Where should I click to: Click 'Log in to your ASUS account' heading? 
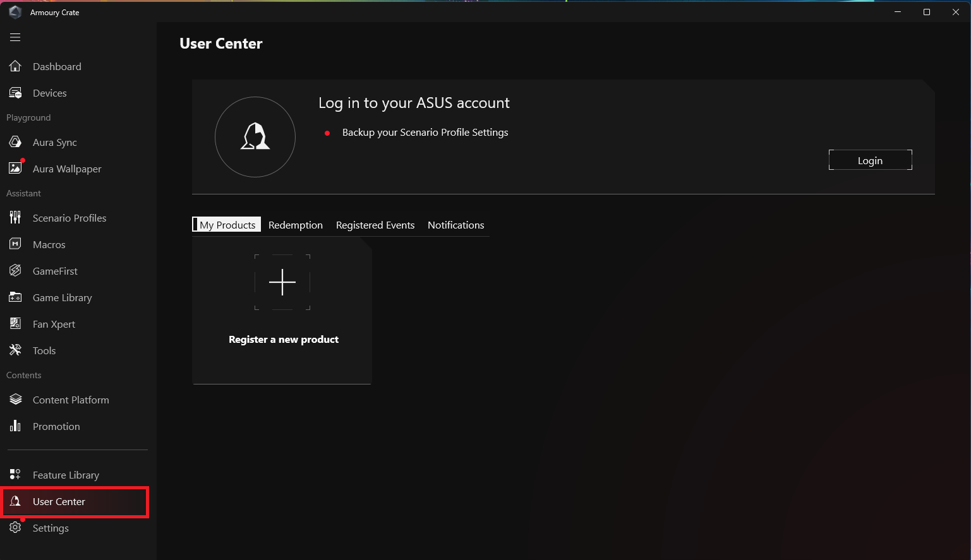click(414, 103)
